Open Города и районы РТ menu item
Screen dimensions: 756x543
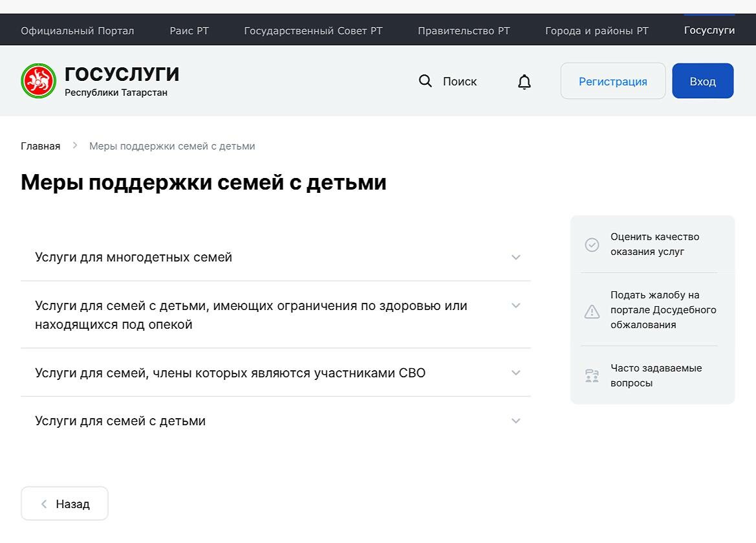(597, 30)
